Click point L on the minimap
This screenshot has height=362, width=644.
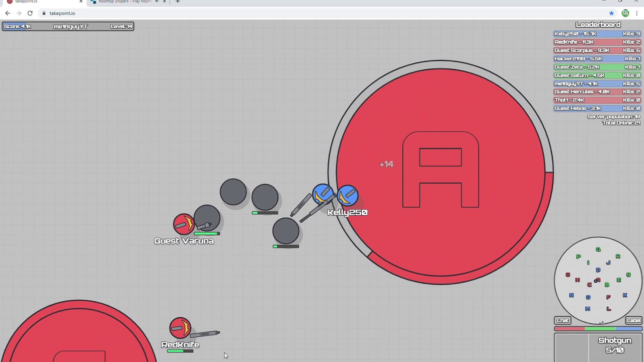click(x=609, y=308)
